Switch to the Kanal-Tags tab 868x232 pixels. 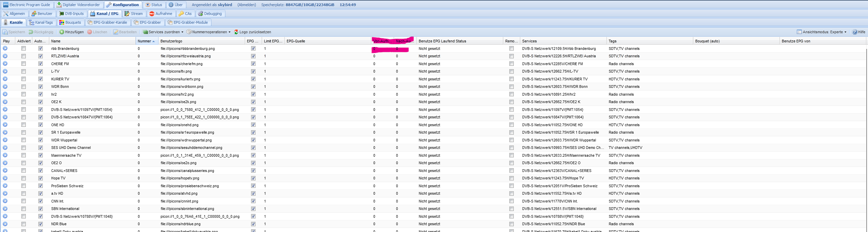pos(41,22)
